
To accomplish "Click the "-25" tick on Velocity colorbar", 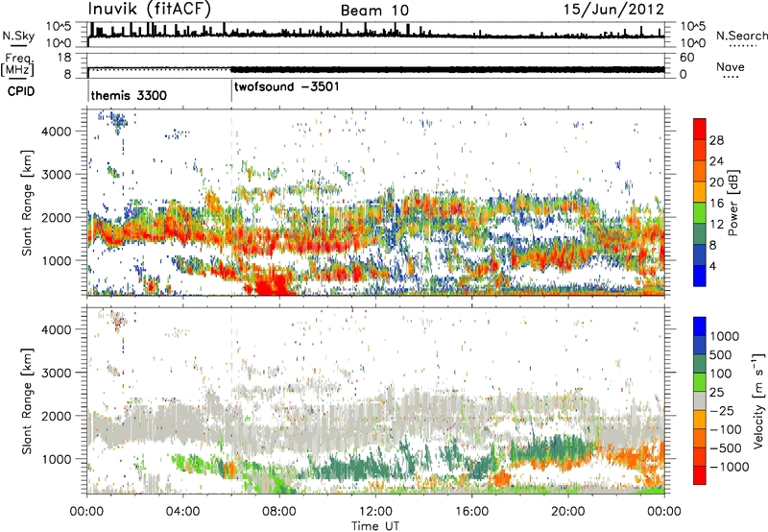I will [724, 410].
